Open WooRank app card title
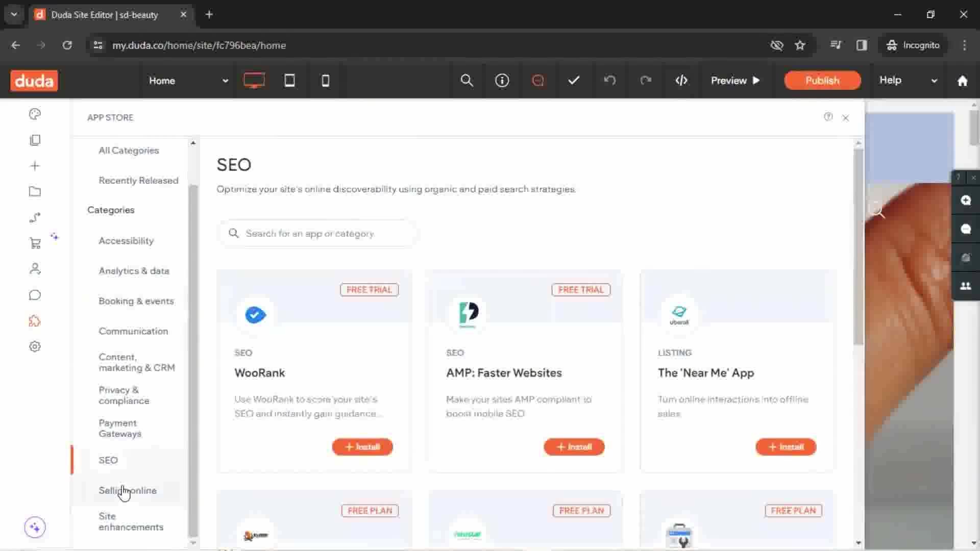The image size is (980, 551). tap(260, 373)
